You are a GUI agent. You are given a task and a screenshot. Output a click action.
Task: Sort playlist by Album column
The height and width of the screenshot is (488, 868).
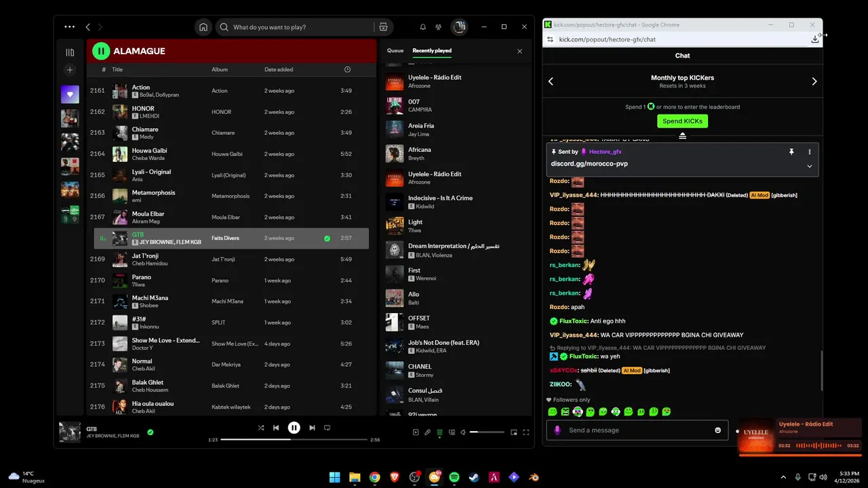[x=220, y=69]
